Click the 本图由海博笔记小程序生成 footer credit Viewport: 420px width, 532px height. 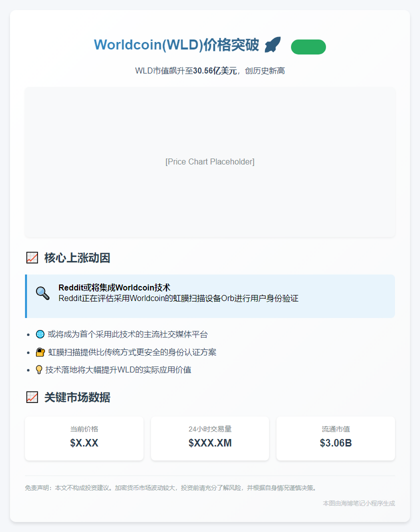click(358, 503)
